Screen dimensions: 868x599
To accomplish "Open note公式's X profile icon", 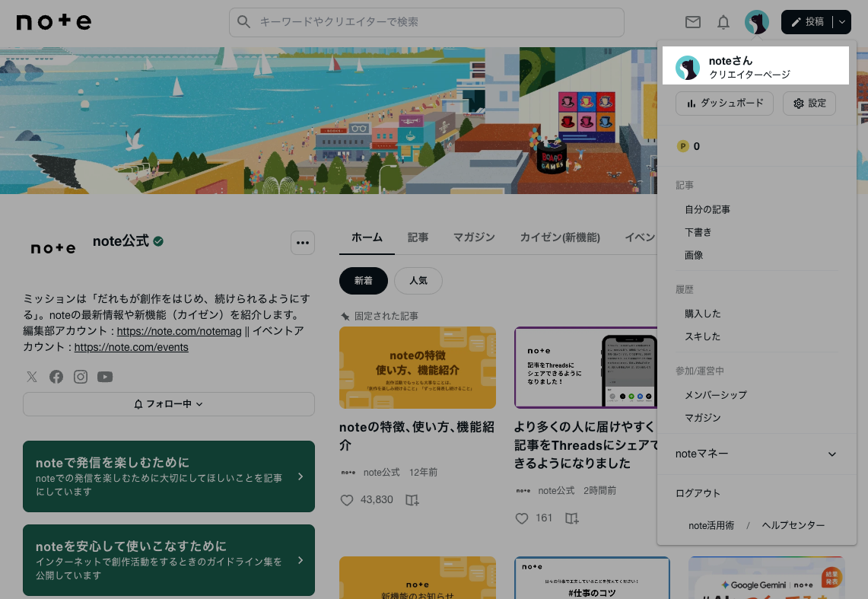I will (32, 377).
